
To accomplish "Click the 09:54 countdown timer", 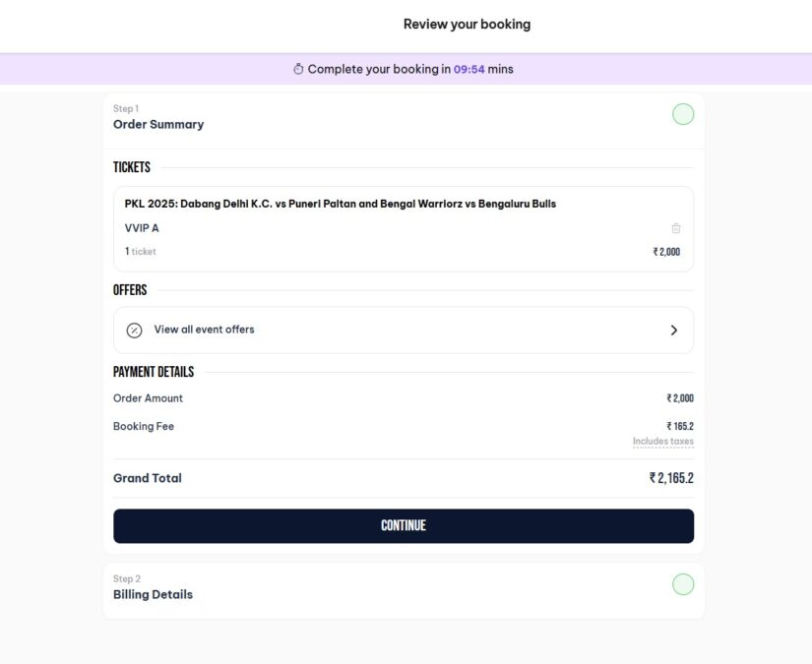I will point(468,69).
